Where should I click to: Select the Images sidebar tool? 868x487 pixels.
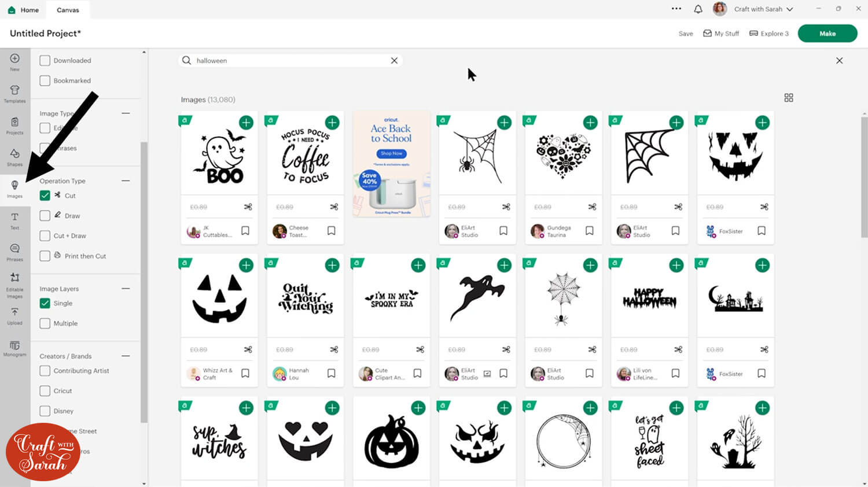tap(15, 189)
